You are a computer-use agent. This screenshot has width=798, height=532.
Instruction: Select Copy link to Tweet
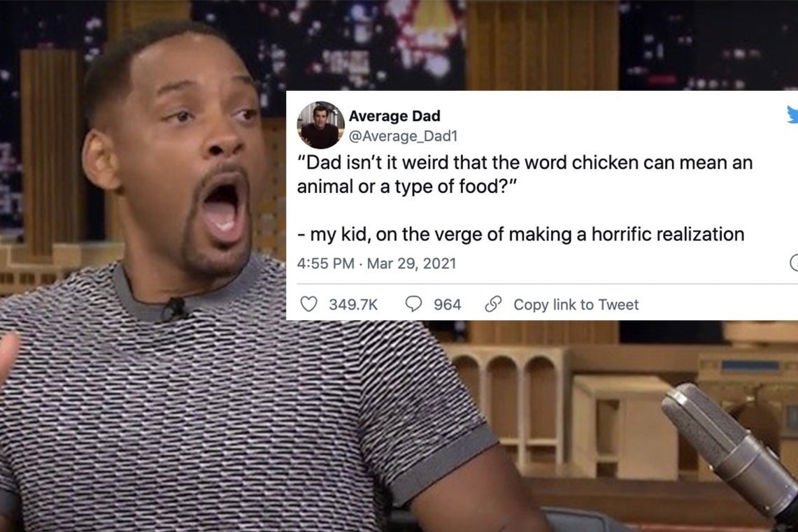[576, 305]
